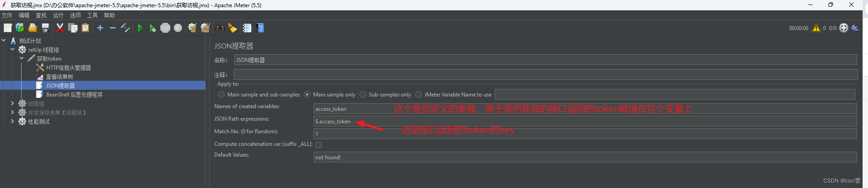Click the Reset Search yellow broom icon
The width and height of the screenshot is (868, 188).
point(232,28)
